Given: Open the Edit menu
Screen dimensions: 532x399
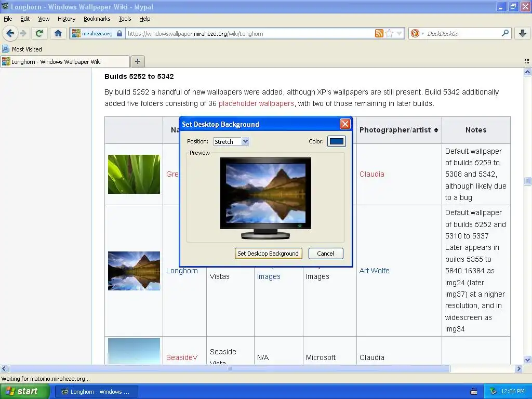Looking at the screenshot, I should [x=25, y=19].
